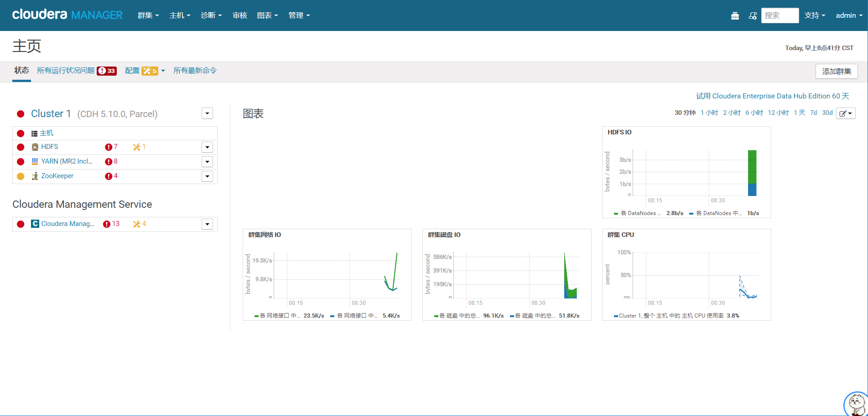Open the running commands icon
Image resolution: width=868 pixels, height=416 pixels.
tap(753, 15)
